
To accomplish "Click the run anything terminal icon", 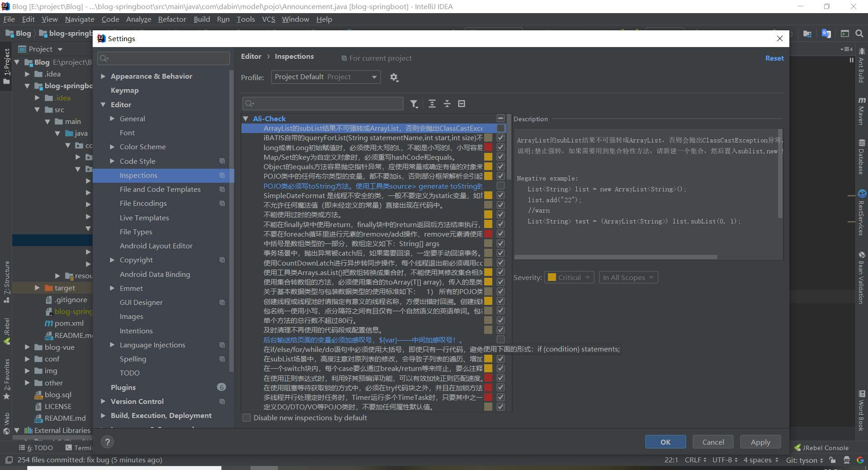I will pyautogui.click(x=844, y=33).
